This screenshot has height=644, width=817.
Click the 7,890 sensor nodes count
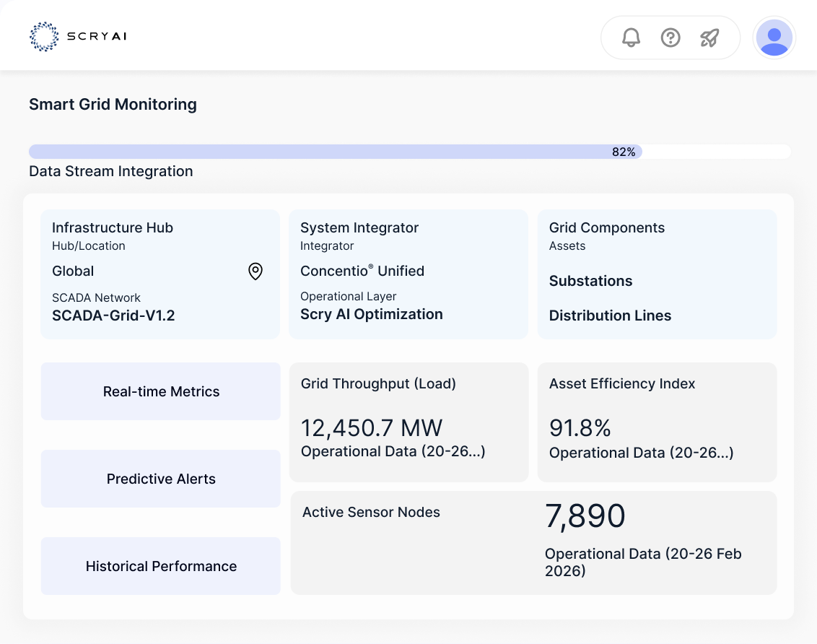(x=585, y=516)
